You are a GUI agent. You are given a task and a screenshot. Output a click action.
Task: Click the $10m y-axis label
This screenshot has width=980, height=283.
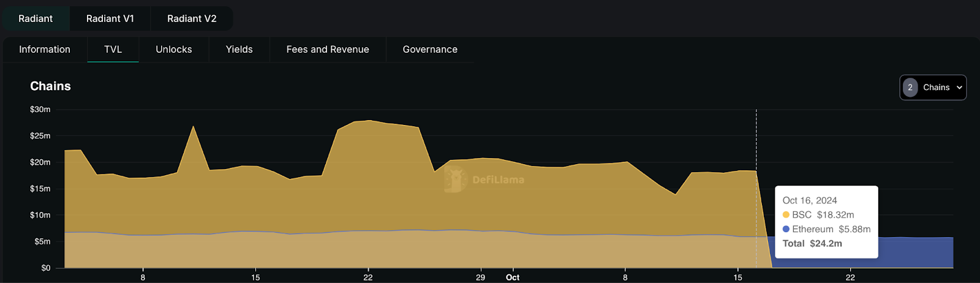[40, 215]
